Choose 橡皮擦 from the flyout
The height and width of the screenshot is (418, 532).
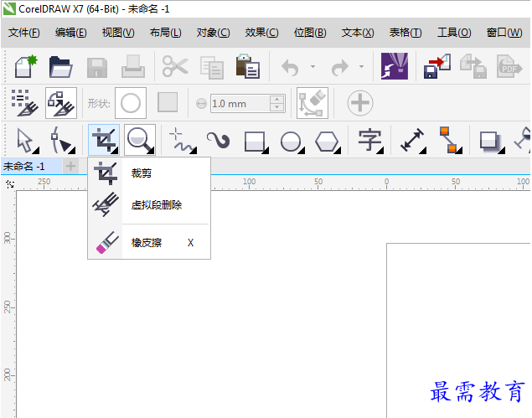click(149, 243)
